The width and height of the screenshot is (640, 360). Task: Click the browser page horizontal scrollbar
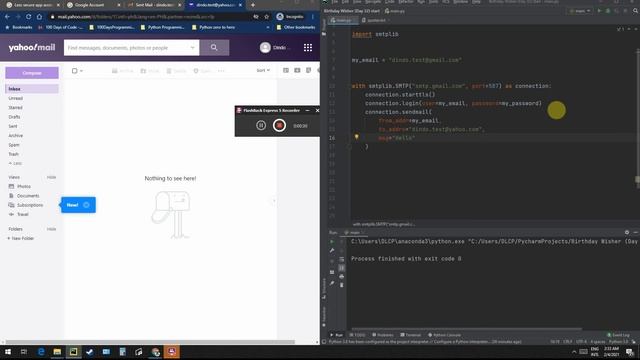tap(150, 342)
